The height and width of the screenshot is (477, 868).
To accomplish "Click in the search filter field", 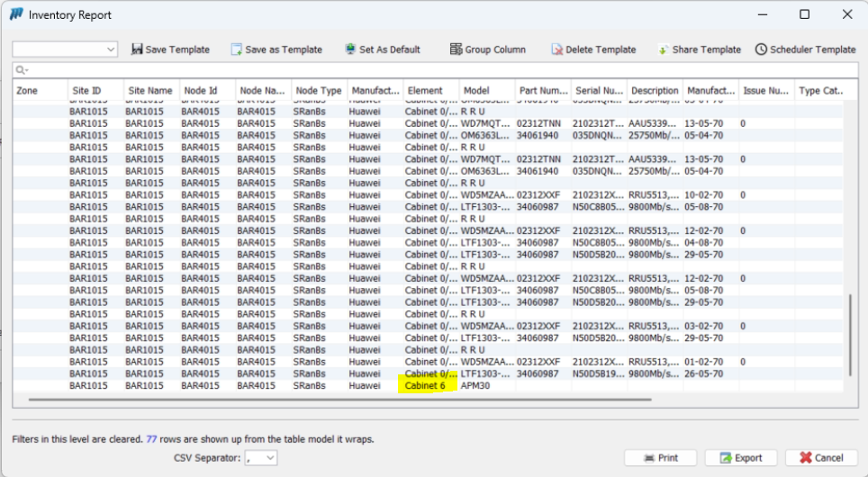I will click(432, 69).
